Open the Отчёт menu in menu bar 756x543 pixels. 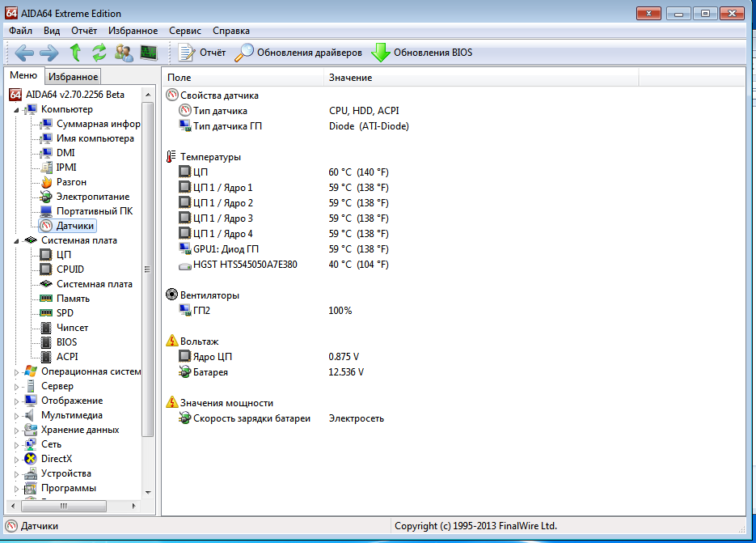pos(84,31)
